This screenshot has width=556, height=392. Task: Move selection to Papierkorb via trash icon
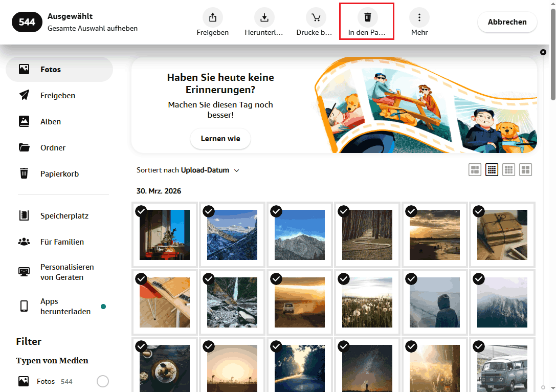tap(367, 18)
